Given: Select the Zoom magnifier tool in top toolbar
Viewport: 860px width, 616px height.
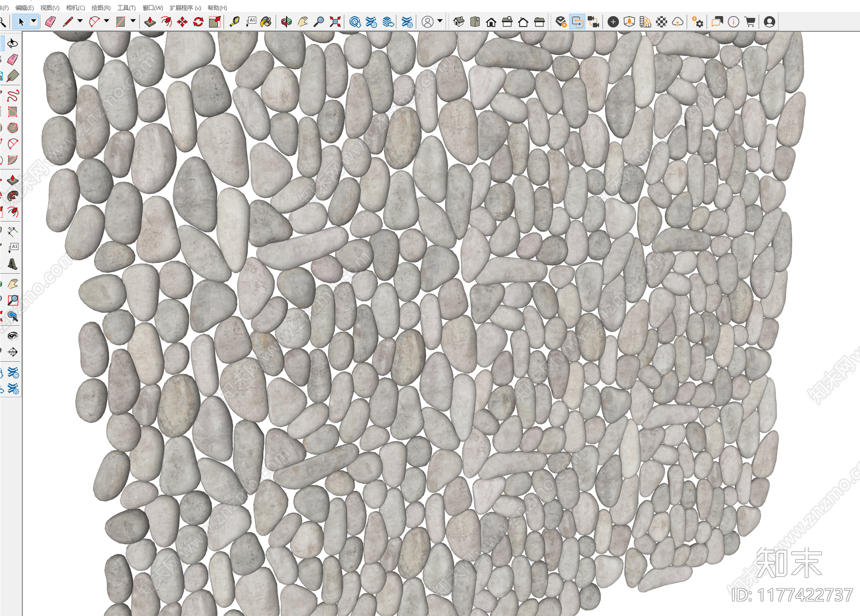Looking at the screenshot, I should pos(319,22).
